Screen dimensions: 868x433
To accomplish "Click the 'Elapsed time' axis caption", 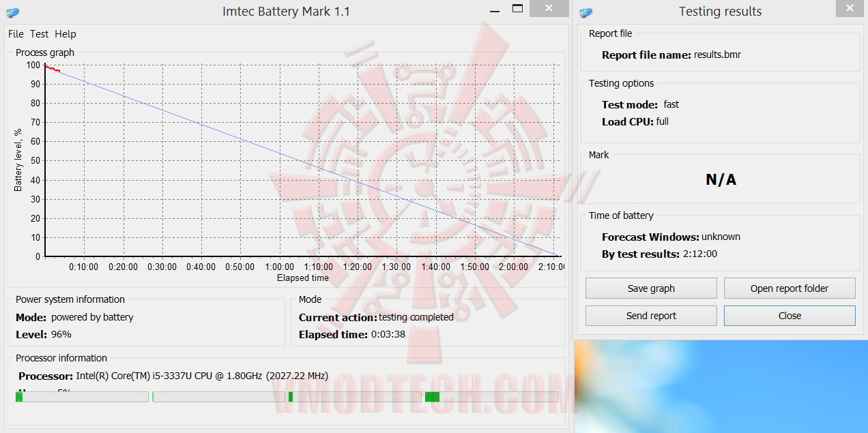I will tap(303, 278).
